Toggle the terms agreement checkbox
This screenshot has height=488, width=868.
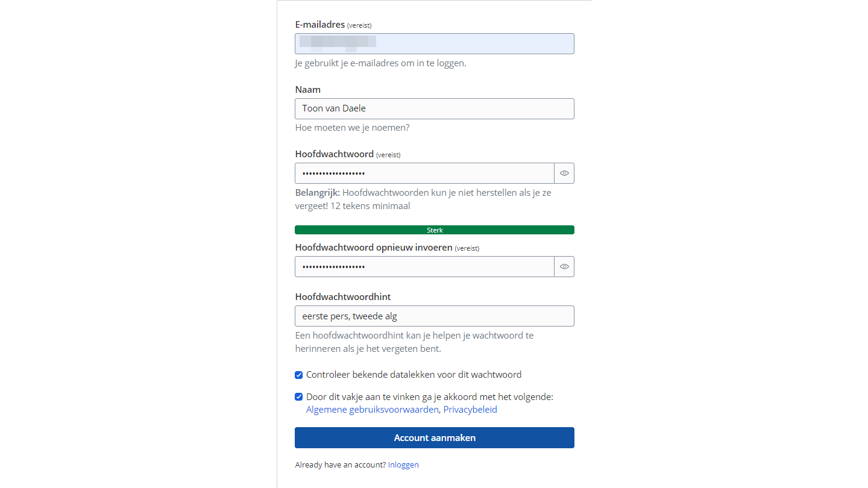(298, 397)
